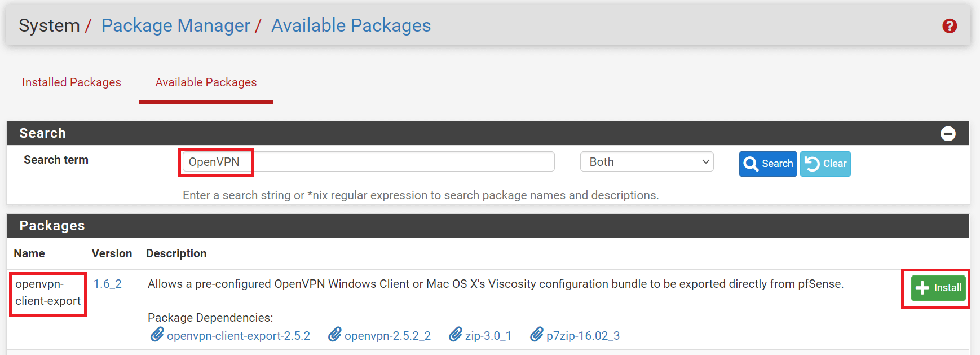Click inside the OpenVPN search term field
Screen dimensions: 980x355
[367, 161]
